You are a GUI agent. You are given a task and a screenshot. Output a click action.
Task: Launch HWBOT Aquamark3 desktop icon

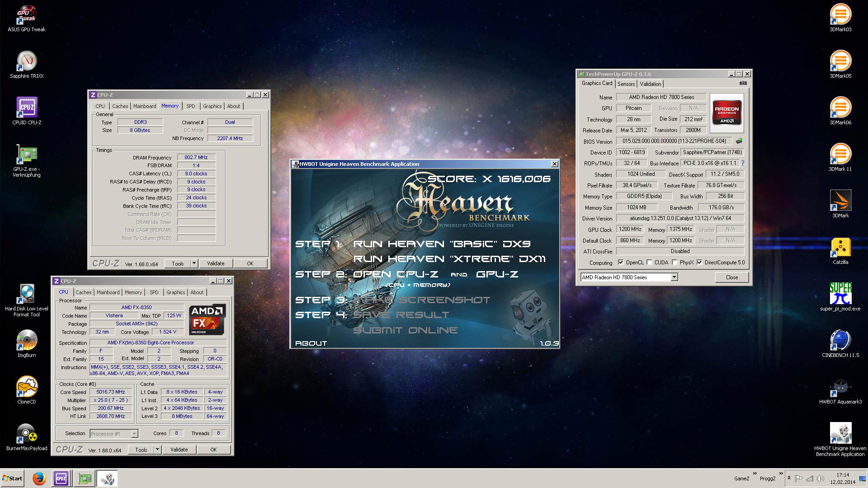tap(840, 390)
